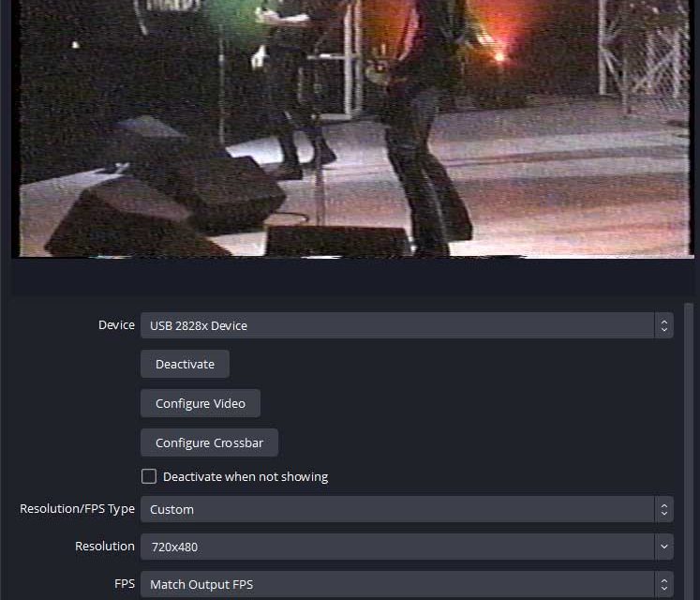Viewport: 700px width, 600px height.
Task: Open Configure Video settings
Action: pyautogui.click(x=201, y=403)
